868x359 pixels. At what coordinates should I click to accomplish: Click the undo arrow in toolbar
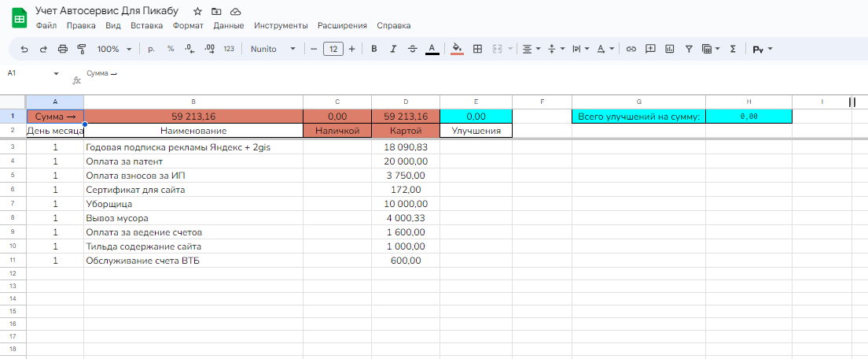coord(24,49)
